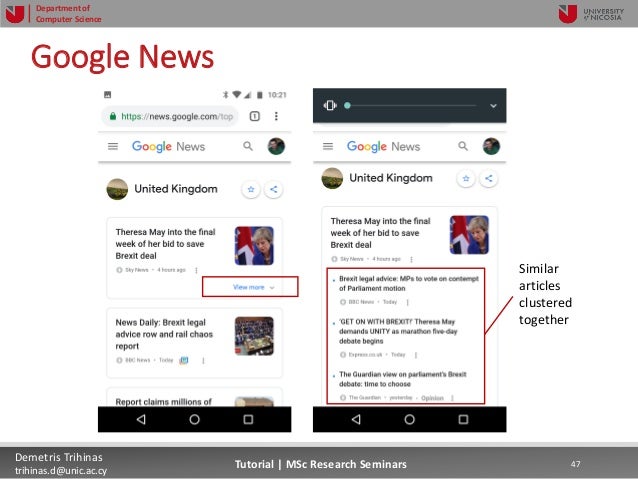Open browser tab switcher showing 1
Viewport: 638px width, 479px height.
tap(255, 116)
